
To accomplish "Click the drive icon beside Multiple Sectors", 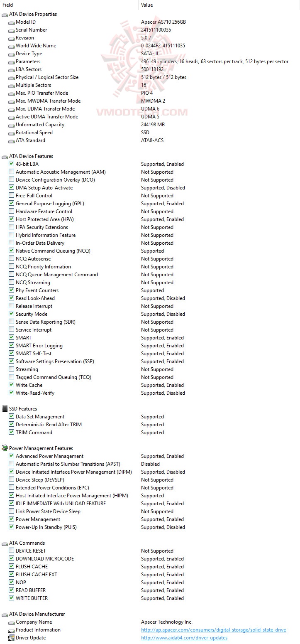I will pyautogui.click(x=12, y=85).
